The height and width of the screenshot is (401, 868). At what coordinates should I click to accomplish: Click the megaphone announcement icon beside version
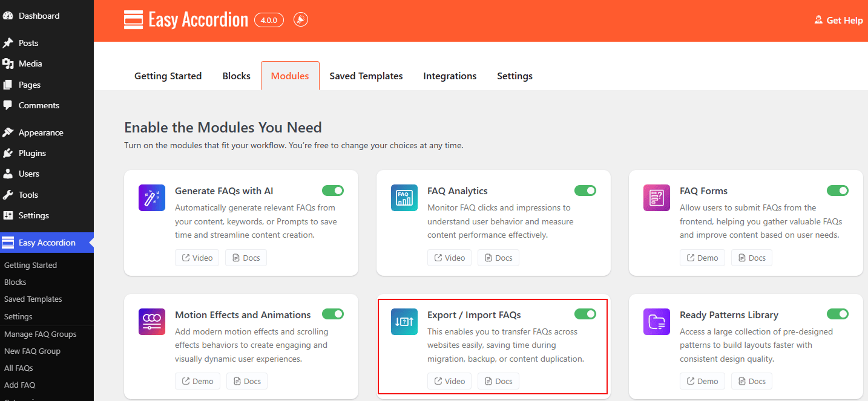[301, 20]
